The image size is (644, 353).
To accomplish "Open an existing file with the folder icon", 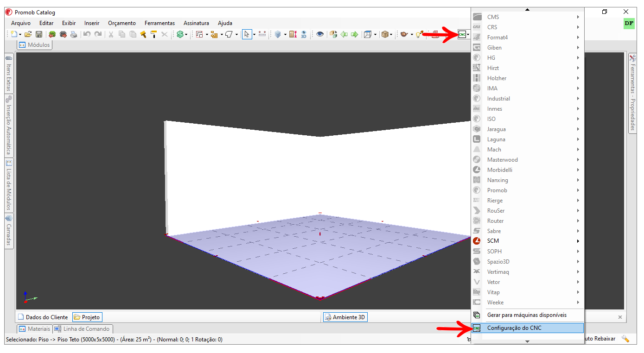I will point(28,34).
